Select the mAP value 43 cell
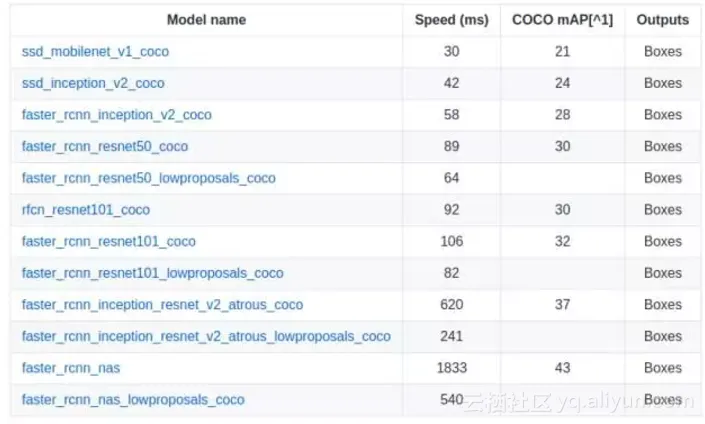 point(562,368)
